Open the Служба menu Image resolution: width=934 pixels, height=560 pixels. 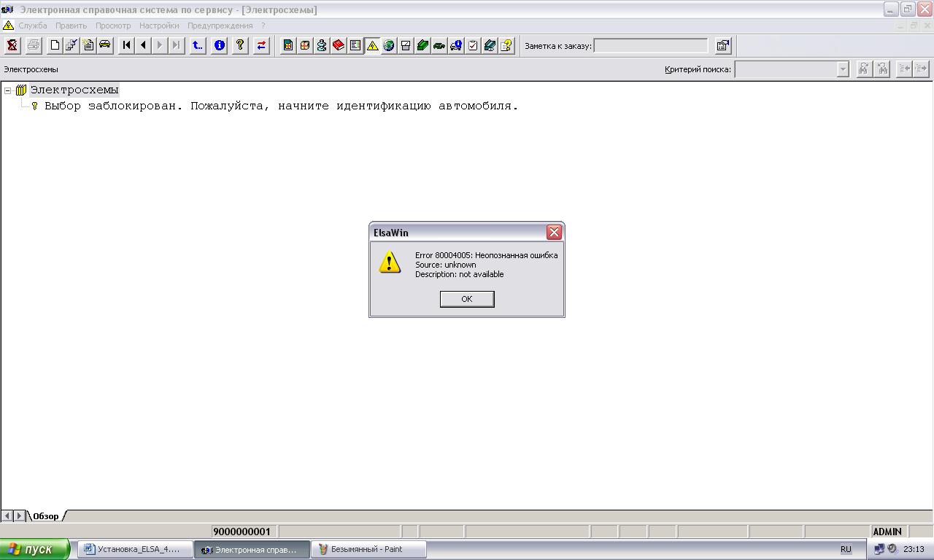point(33,26)
